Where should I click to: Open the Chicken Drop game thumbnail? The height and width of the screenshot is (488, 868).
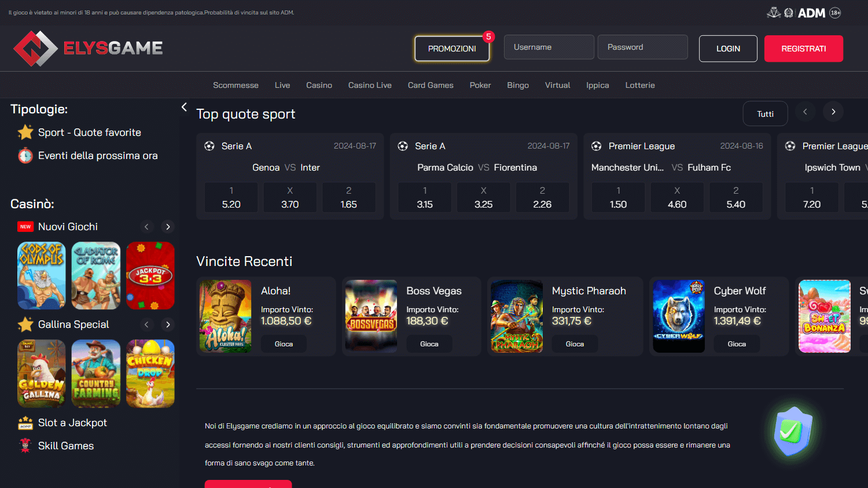coord(150,374)
